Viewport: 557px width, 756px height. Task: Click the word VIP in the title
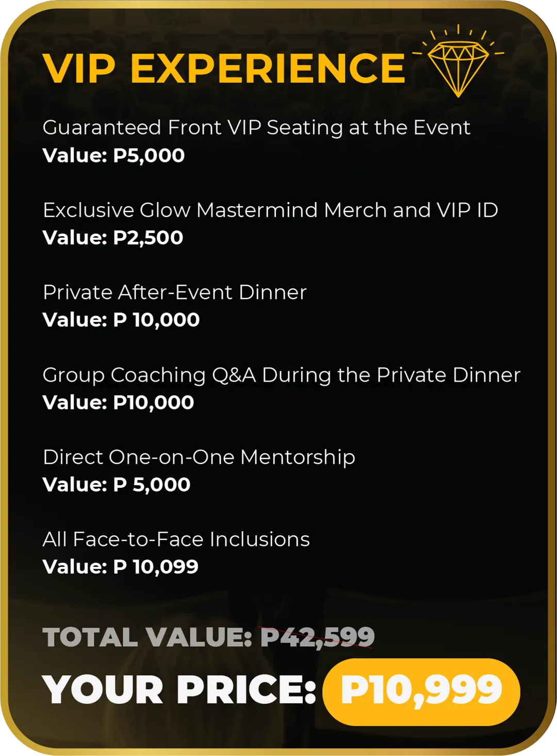(79, 68)
